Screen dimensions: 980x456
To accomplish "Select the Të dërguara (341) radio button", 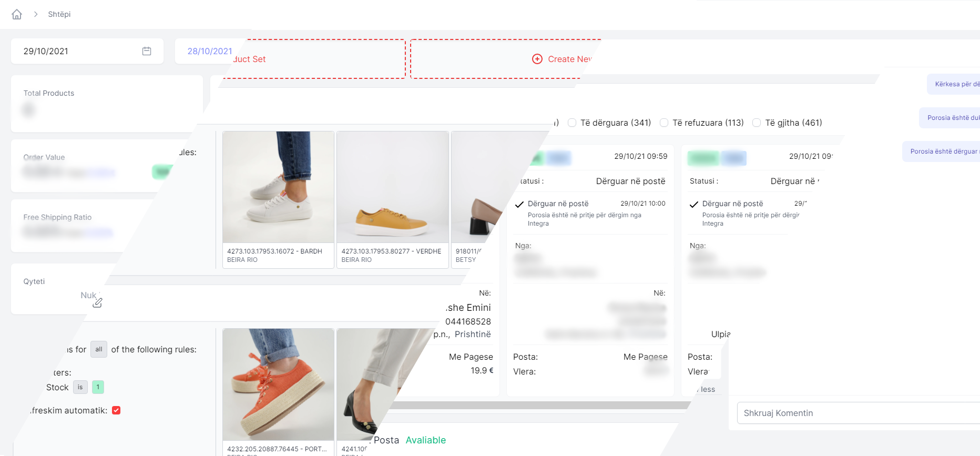I will pyautogui.click(x=572, y=123).
